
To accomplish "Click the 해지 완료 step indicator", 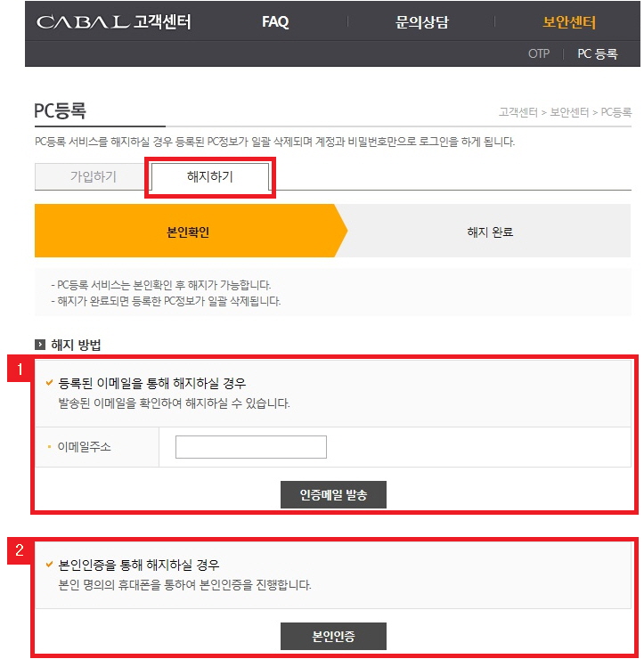I will coord(490,232).
